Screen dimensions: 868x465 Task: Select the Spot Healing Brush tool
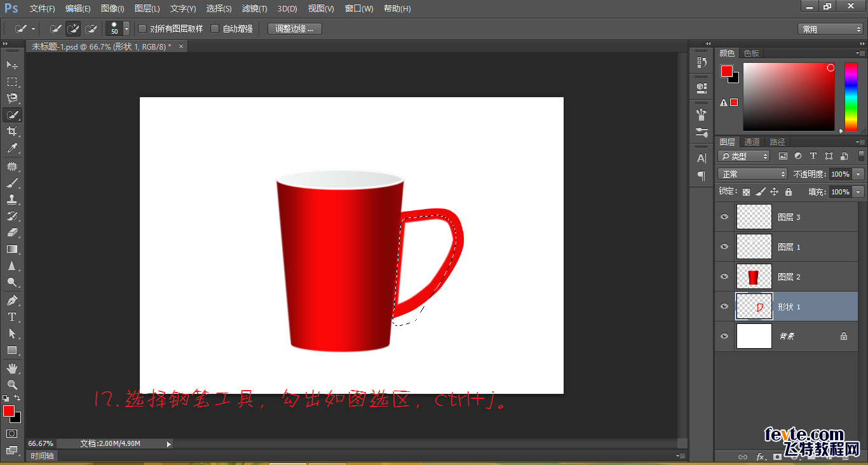pos(12,166)
